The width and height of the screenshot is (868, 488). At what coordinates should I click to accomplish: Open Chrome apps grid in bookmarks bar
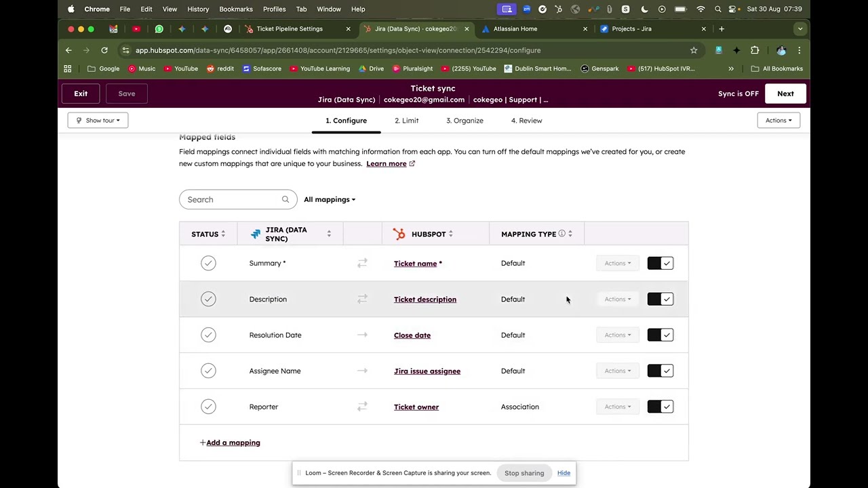[67, 68]
